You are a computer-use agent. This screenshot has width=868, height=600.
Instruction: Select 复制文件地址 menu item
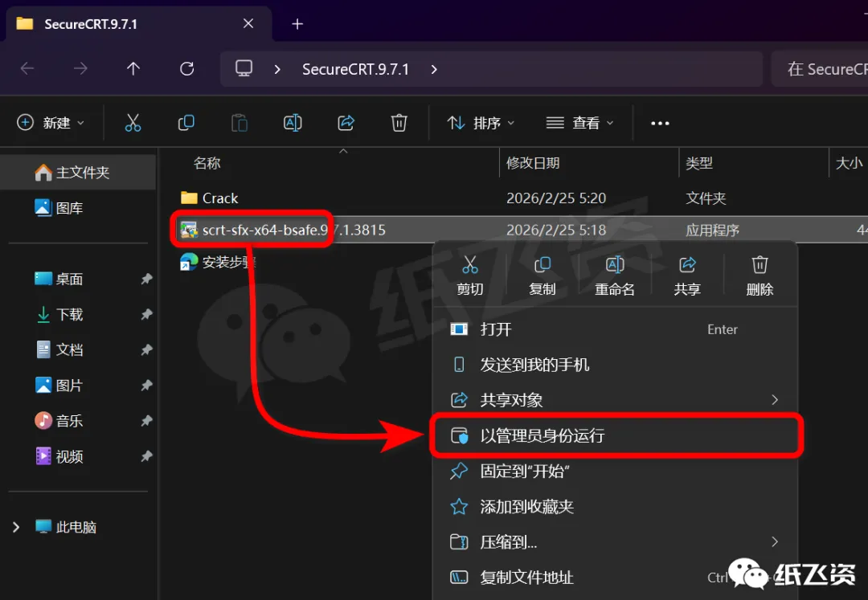[615, 578]
